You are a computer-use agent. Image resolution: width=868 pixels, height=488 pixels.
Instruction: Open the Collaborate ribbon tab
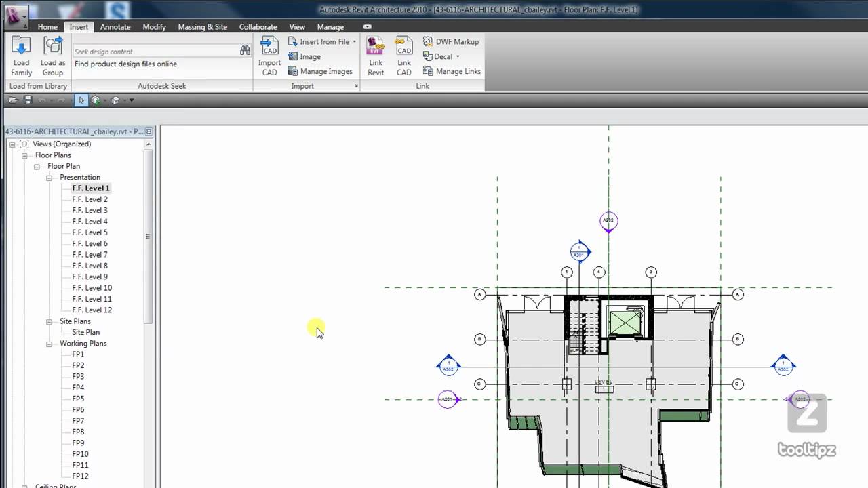tap(258, 27)
